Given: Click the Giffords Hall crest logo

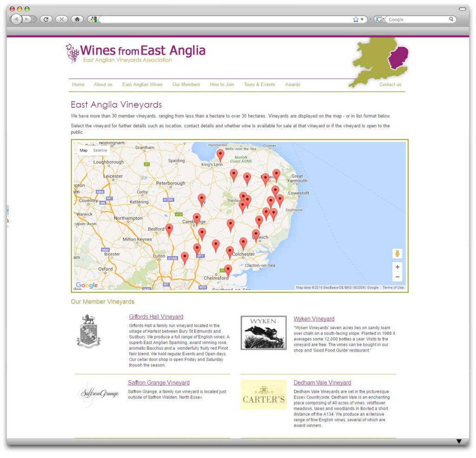Looking at the screenshot, I should click(88, 332).
